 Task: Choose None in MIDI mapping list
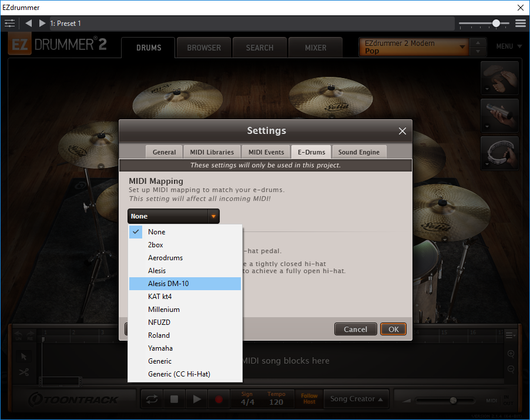(185, 232)
